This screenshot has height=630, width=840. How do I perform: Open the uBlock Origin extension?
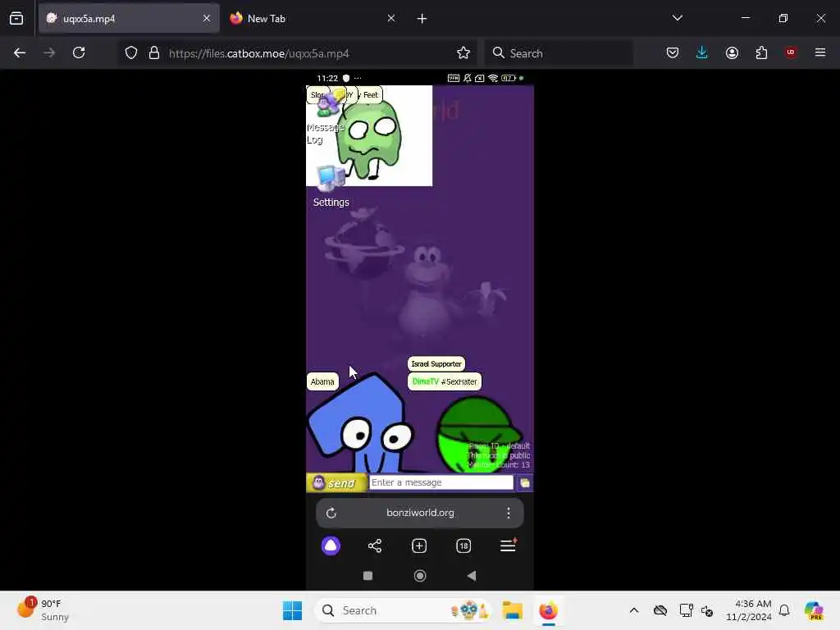click(791, 52)
